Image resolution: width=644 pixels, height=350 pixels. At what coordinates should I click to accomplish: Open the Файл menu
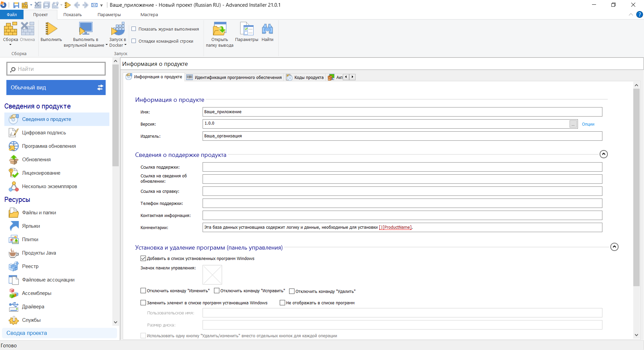(x=12, y=14)
